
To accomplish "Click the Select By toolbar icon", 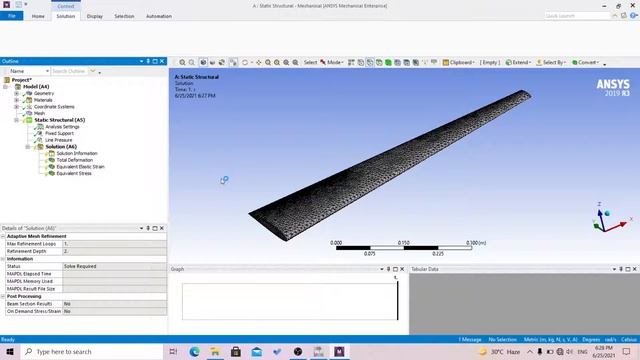I will coord(539,62).
